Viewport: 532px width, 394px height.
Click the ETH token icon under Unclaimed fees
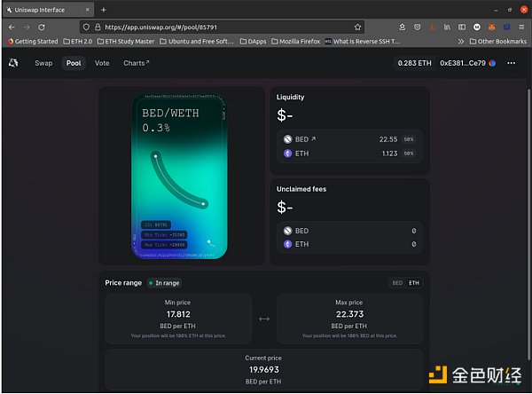click(x=288, y=244)
